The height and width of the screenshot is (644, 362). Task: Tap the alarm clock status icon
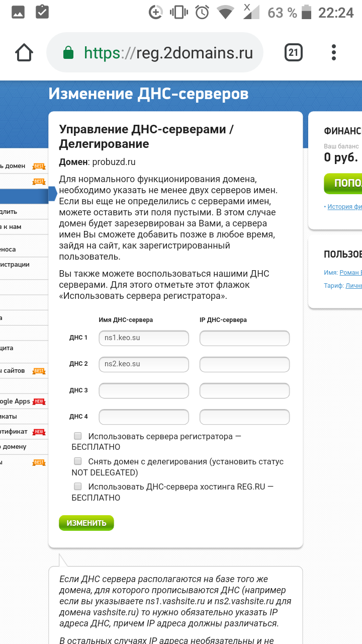[202, 13]
